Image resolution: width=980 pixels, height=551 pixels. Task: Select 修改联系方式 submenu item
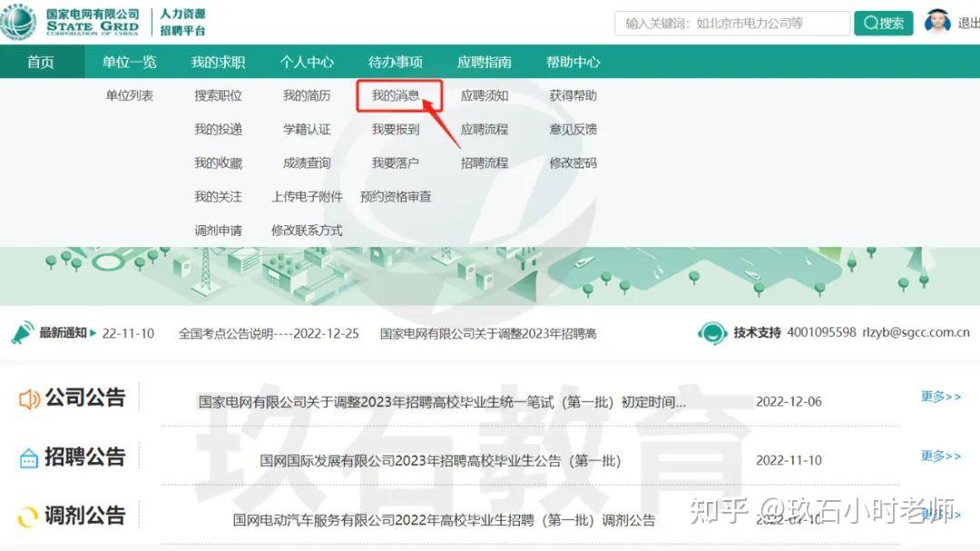[x=307, y=231]
